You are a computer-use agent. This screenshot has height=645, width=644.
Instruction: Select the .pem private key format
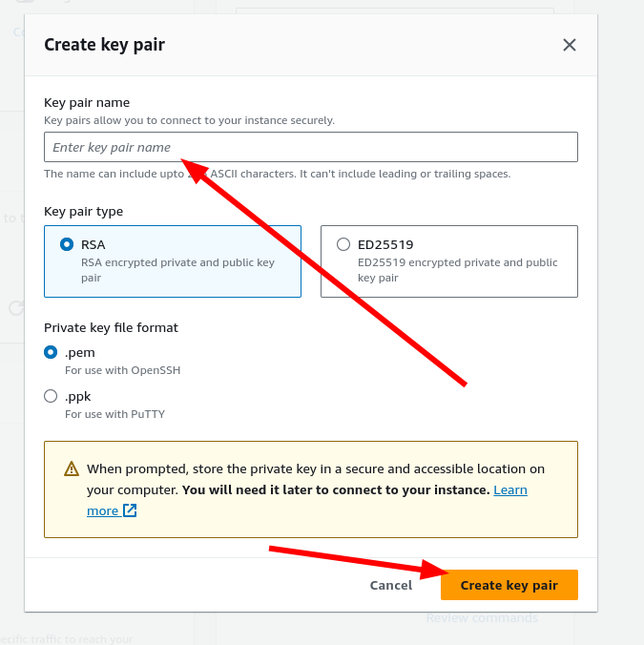pos(51,352)
